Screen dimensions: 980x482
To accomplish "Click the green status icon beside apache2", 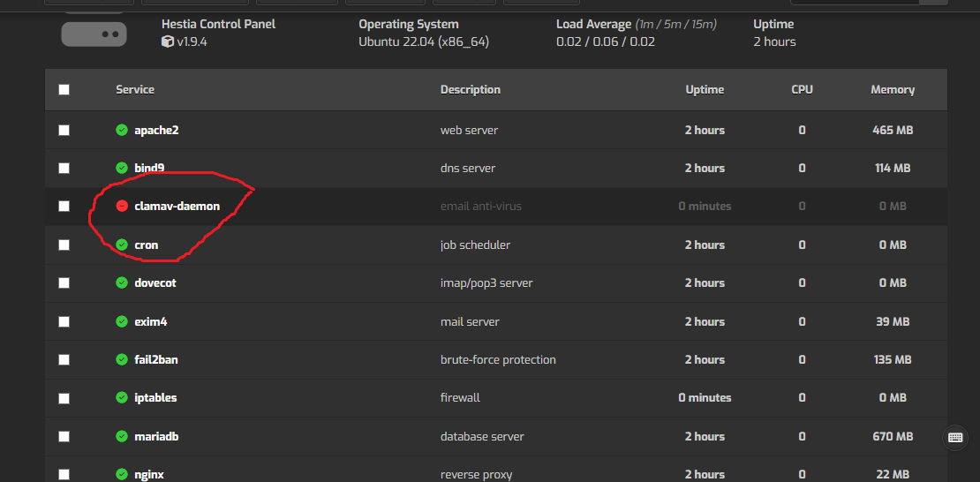I will tap(122, 130).
